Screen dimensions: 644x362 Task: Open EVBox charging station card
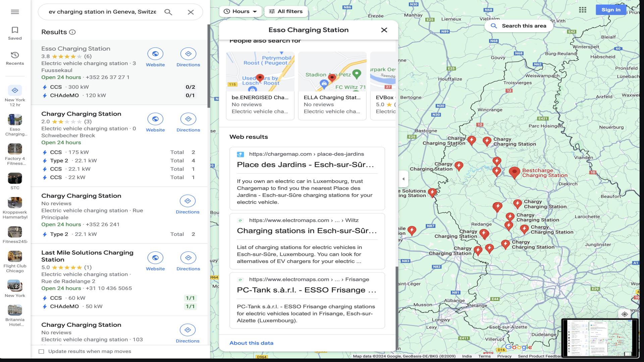[383, 86]
